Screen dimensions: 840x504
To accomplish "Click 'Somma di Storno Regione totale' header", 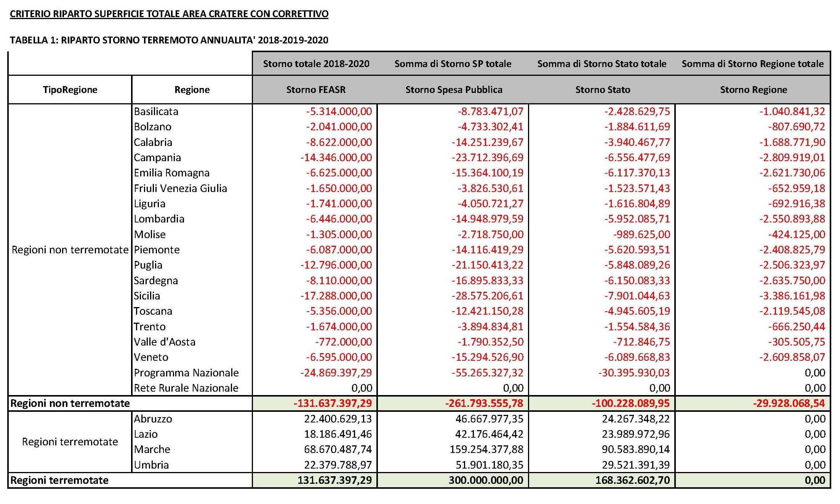I will tap(753, 64).
